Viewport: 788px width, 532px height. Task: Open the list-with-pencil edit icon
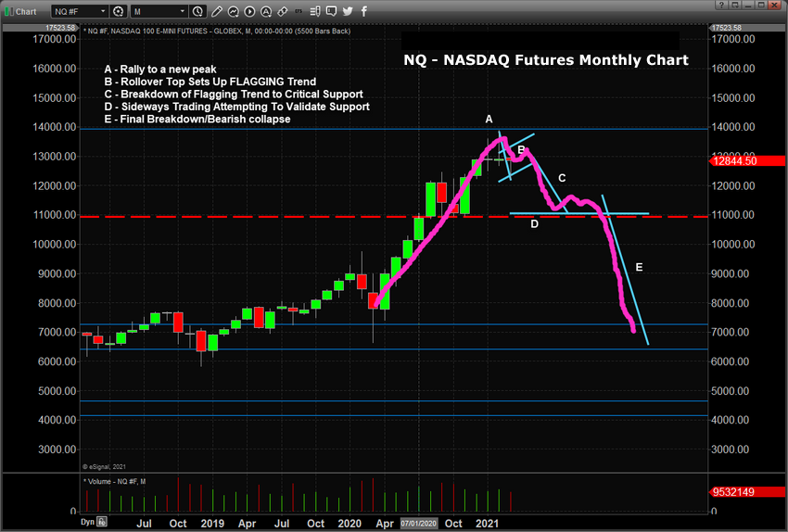[315, 11]
